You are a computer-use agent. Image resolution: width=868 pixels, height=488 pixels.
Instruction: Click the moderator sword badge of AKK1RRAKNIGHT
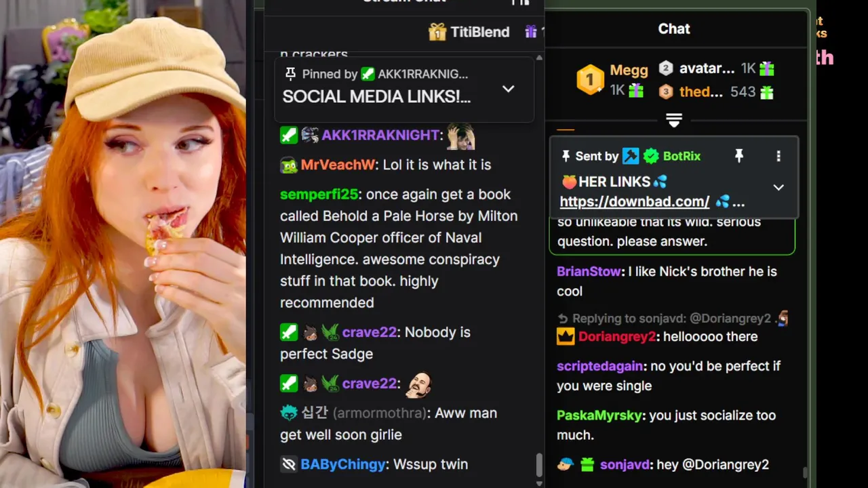tap(289, 135)
